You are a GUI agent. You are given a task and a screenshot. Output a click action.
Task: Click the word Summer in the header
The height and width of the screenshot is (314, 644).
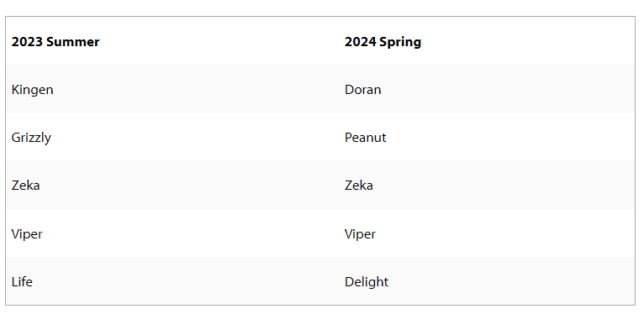point(72,42)
